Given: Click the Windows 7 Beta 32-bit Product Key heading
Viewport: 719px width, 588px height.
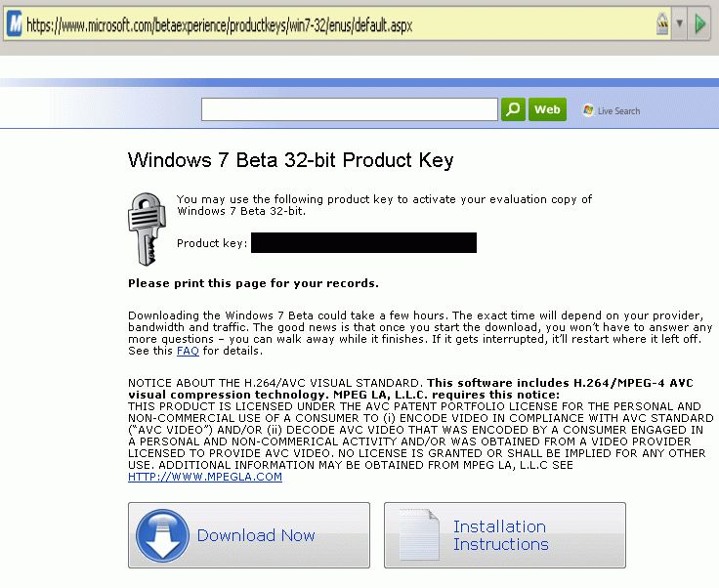Looking at the screenshot, I should (x=291, y=160).
